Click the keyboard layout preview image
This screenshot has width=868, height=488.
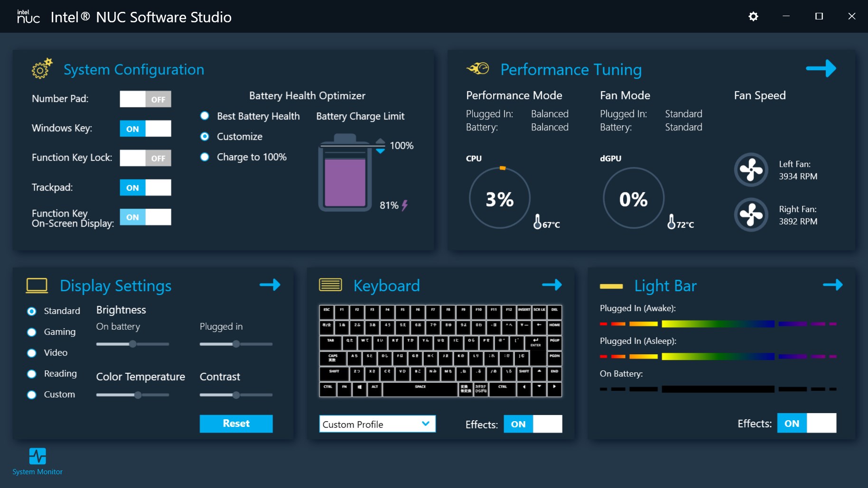pyautogui.click(x=441, y=350)
